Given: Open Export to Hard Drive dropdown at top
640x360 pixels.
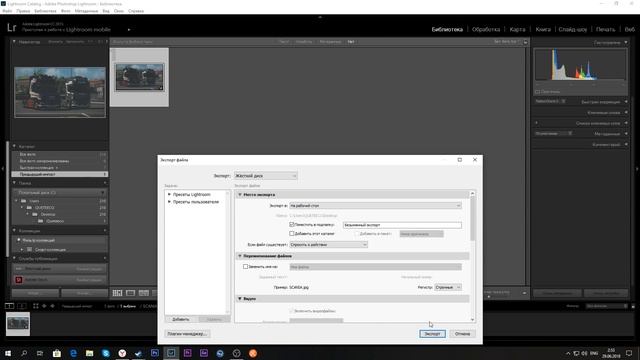Looking at the screenshot, I should tap(265, 176).
